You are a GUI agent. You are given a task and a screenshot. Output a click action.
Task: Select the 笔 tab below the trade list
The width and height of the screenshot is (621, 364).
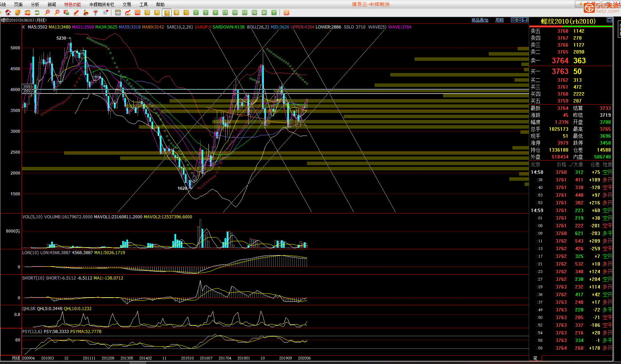535,358
